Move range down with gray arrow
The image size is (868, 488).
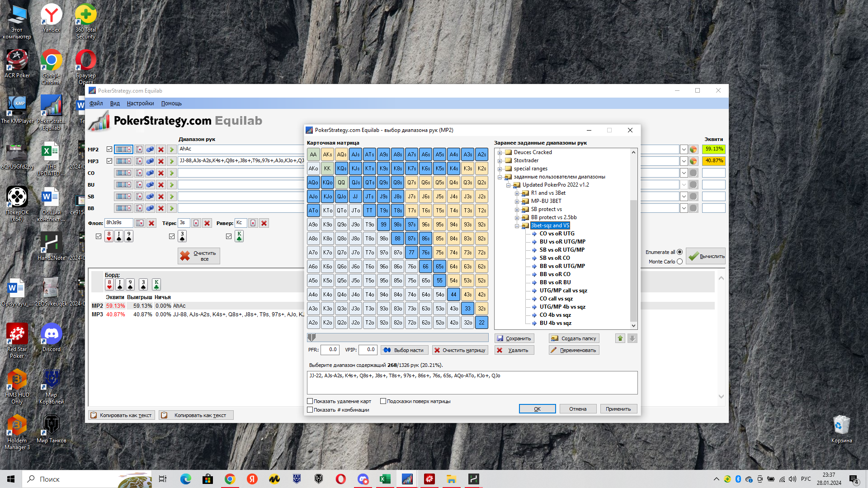point(632,338)
